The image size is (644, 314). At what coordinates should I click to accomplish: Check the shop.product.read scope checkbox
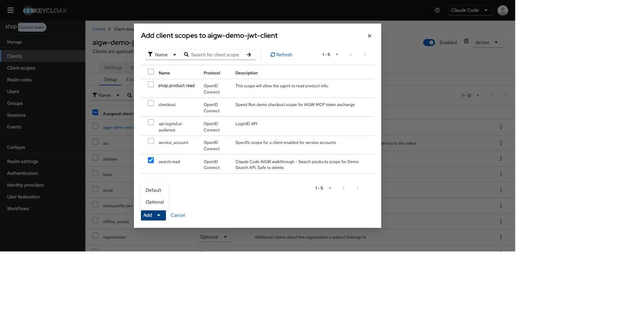pos(151,85)
